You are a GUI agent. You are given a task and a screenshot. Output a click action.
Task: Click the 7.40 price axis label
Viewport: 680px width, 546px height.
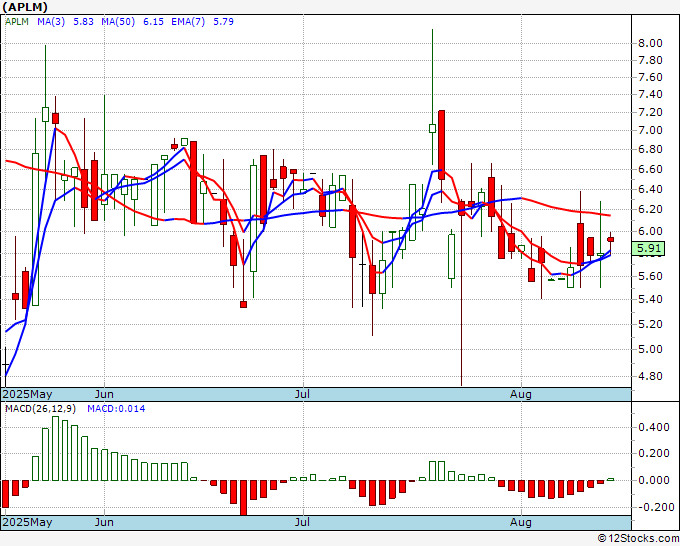tap(650, 95)
